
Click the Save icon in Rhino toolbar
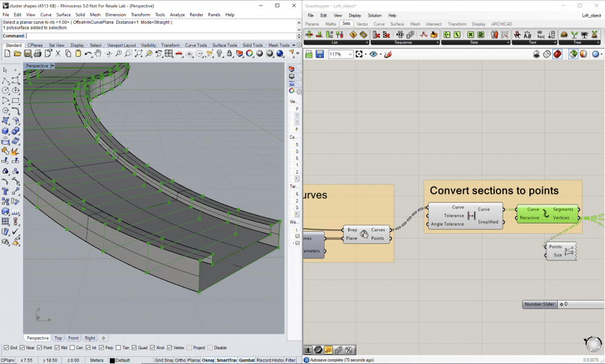point(28,54)
